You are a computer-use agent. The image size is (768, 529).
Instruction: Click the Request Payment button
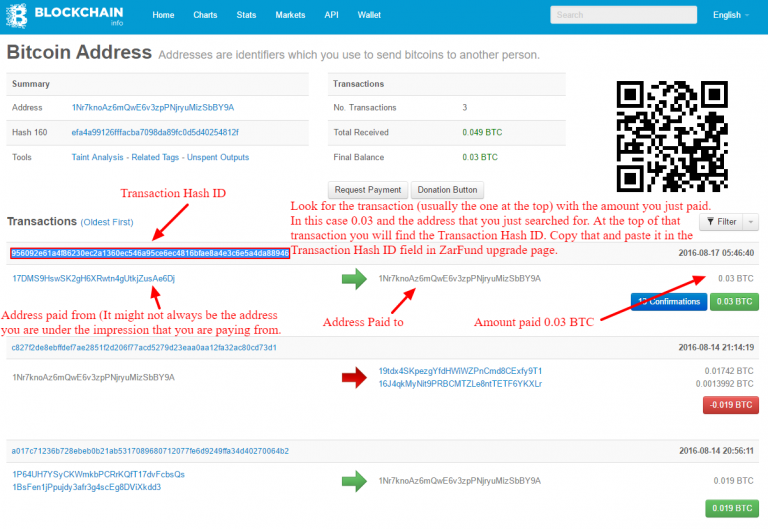[366, 190]
